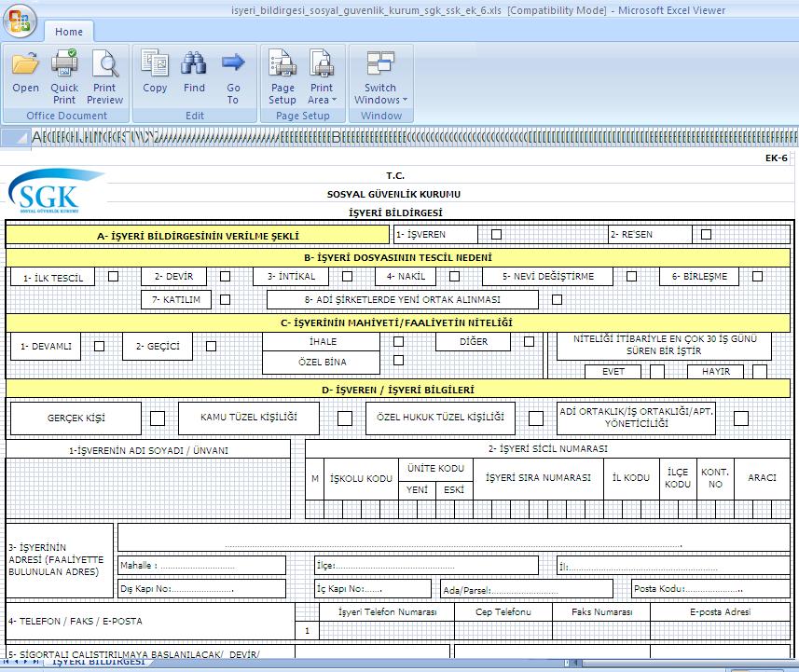Tick the İHALE checkbox
The height and width of the screenshot is (672, 799).
[398, 341]
